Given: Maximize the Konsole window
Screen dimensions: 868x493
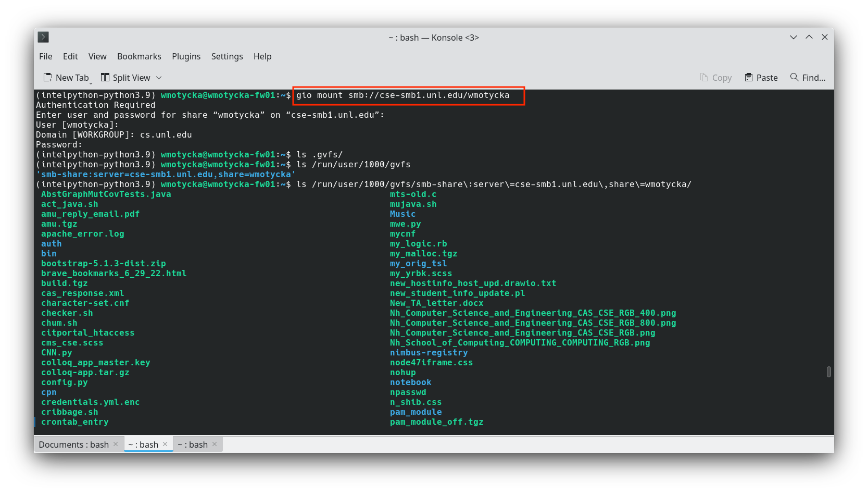Looking at the screenshot, I should 809,37.
